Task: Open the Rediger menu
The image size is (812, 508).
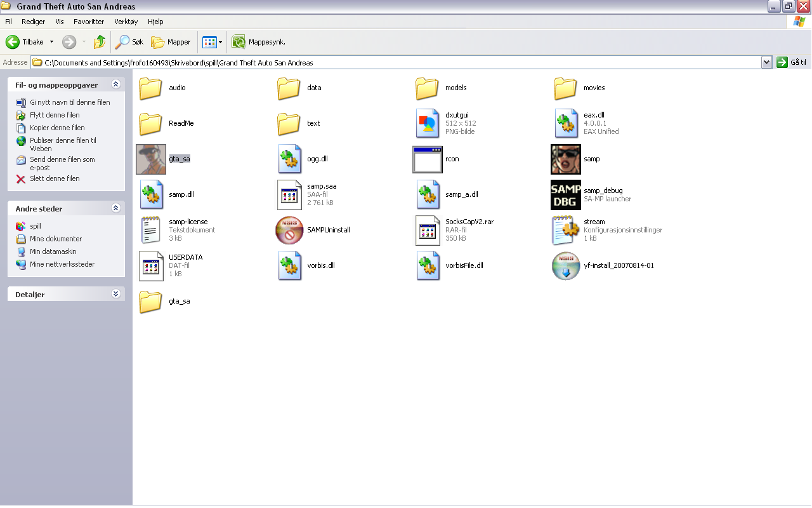Action: tap(34, 22)
